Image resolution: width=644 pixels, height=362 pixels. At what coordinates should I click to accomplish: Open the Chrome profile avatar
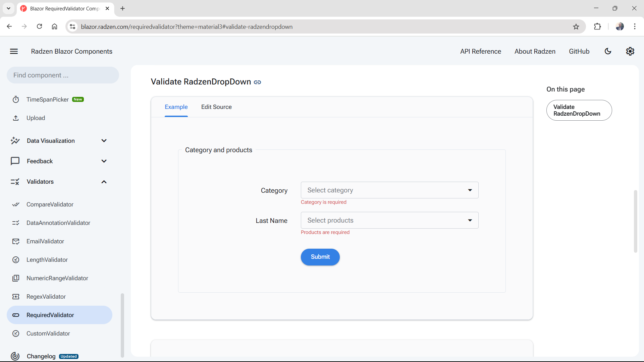[620, 27]
